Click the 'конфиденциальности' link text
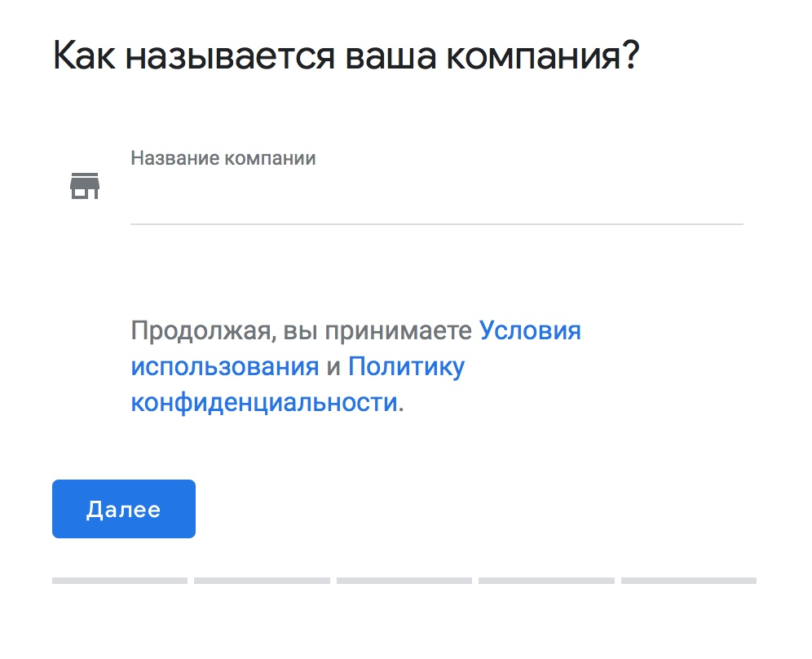Screen dimensions: 812x659 (264, 403)
